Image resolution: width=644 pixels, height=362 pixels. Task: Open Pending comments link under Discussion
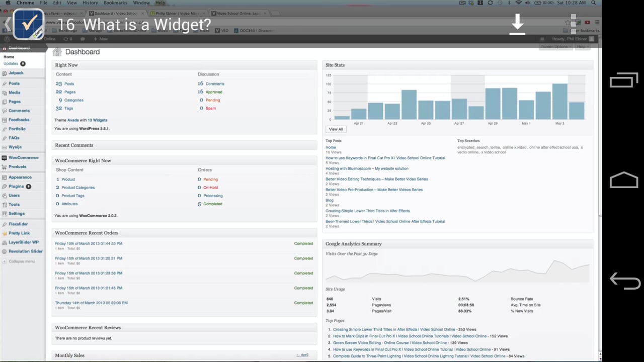click(213, 100)
